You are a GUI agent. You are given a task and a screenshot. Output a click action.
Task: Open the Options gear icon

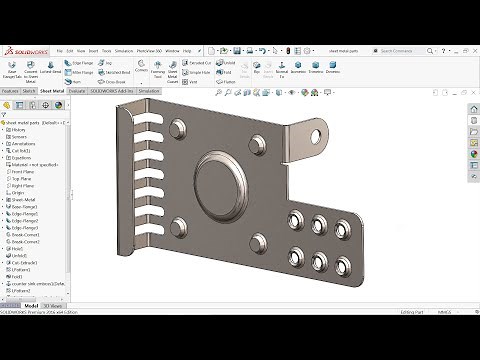[307, 51]
